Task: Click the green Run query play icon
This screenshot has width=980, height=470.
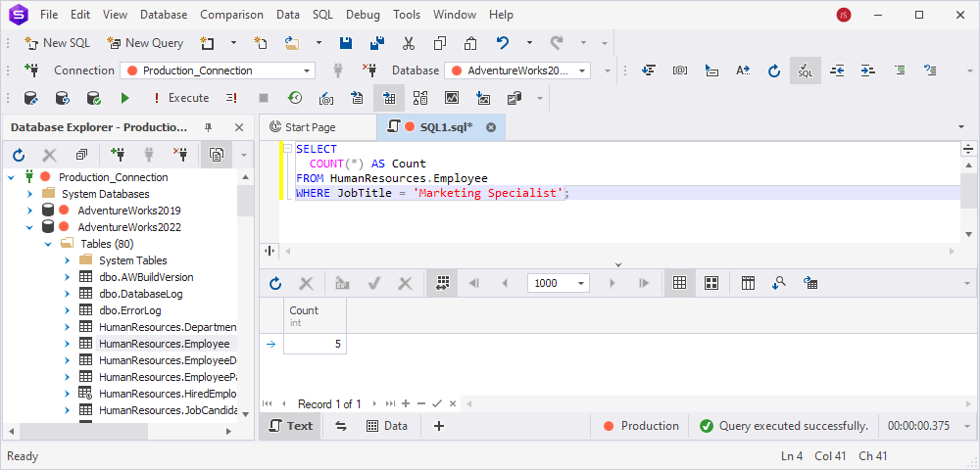Action: 125,98
